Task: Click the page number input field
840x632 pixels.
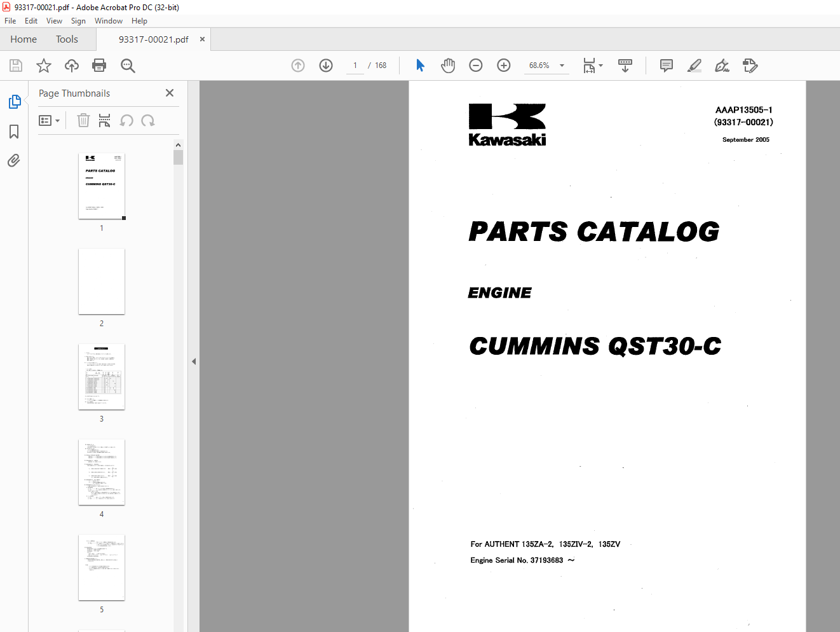Action: point(355,65)
